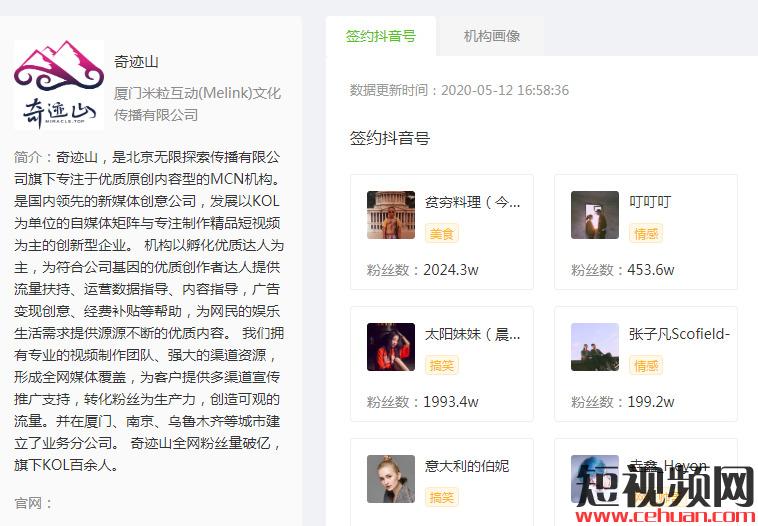The height and width of the screenshot is (526, 758).
Task: Select the 搞笑 tag under 太阳妹妹
Action: pos(442,365)
